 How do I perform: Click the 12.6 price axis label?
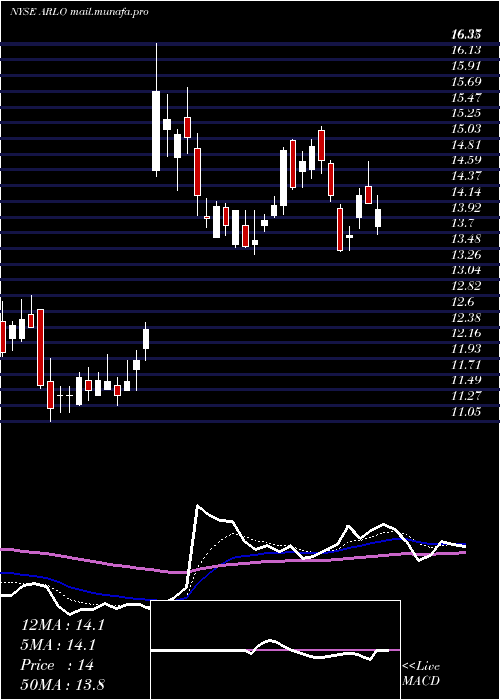point(462,302)
